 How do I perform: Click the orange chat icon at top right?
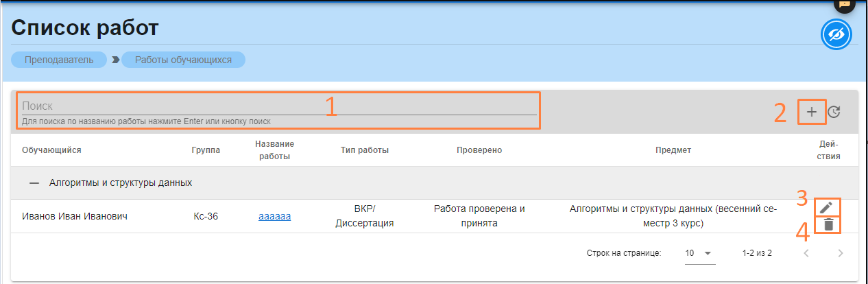click(845, 4)
